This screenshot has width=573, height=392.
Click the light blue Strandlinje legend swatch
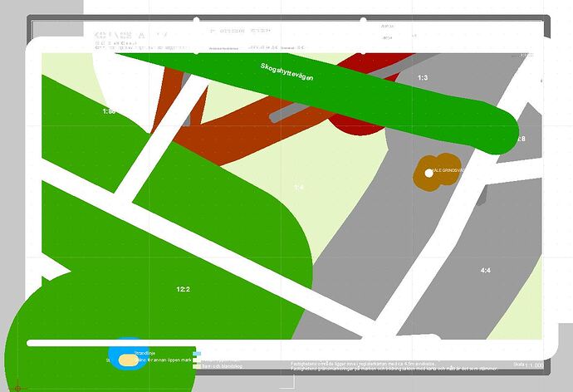(197, 354)
